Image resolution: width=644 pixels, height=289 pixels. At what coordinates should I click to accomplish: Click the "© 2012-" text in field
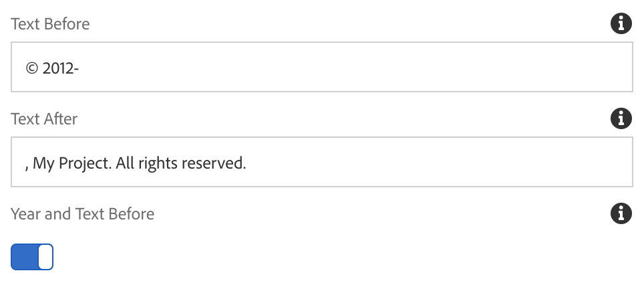click(52, 68)
